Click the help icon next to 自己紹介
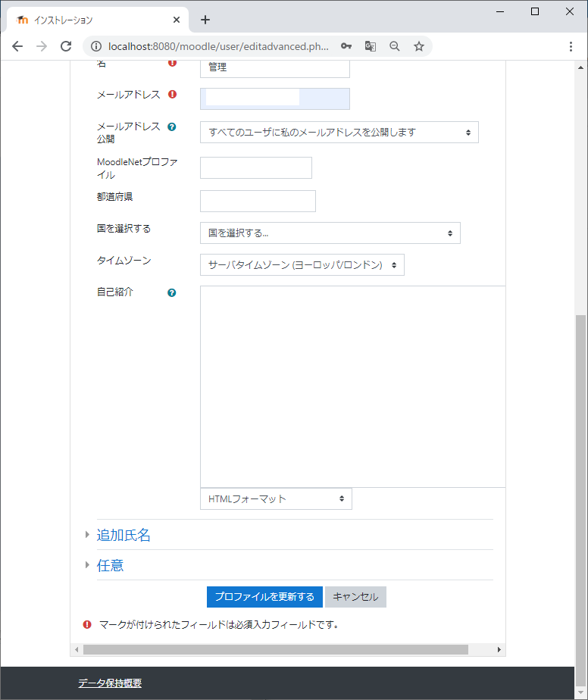Screen dimensions: 588x700 (171, 293)
